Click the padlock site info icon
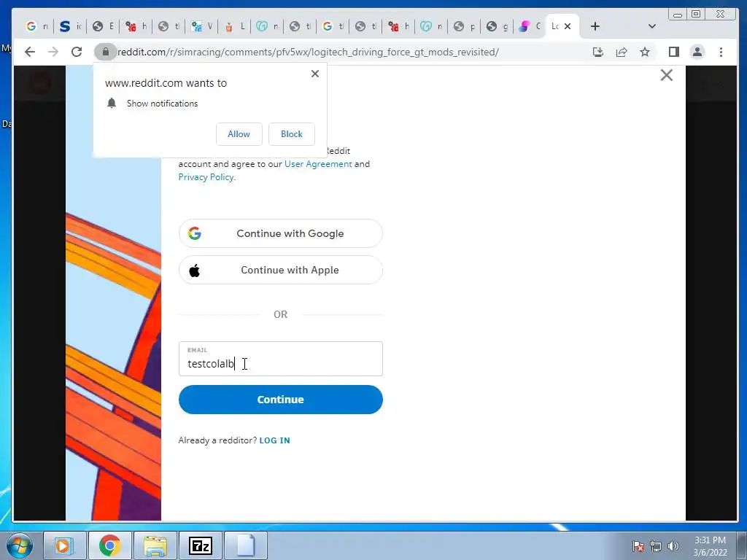Image resolution: width=747 pixels, height=560 pixels. 105,52
